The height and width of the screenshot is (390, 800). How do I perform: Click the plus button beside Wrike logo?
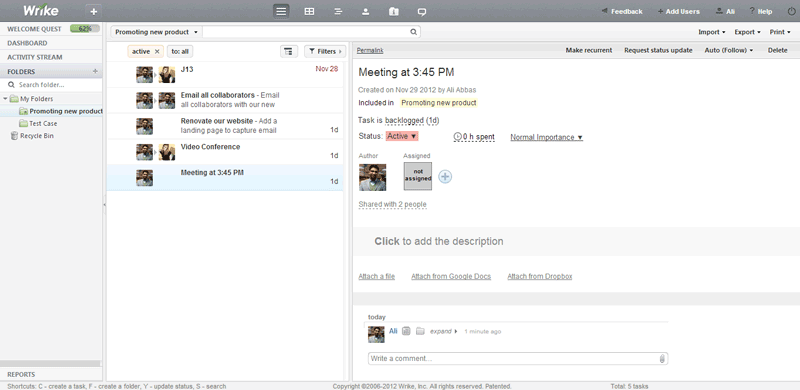tap(93, 11)
